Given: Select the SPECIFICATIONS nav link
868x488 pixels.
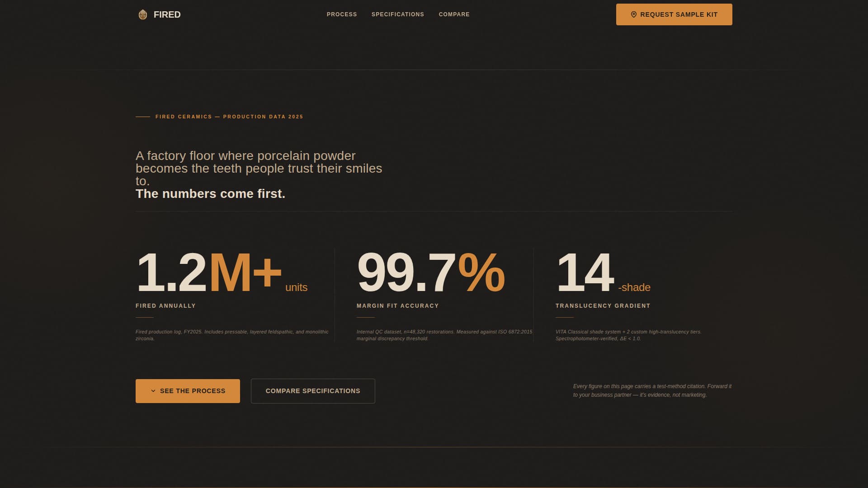Looking at the screenshot, I should 397,14.
